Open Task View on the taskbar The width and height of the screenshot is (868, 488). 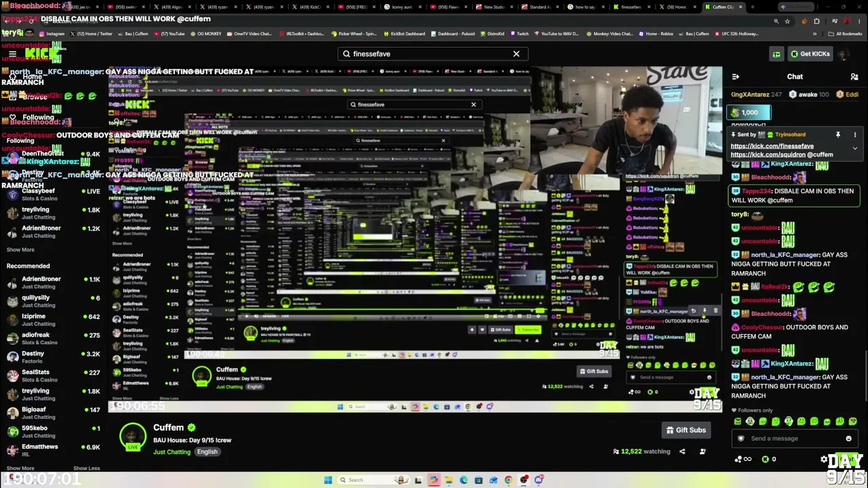[x=418, y=480]
